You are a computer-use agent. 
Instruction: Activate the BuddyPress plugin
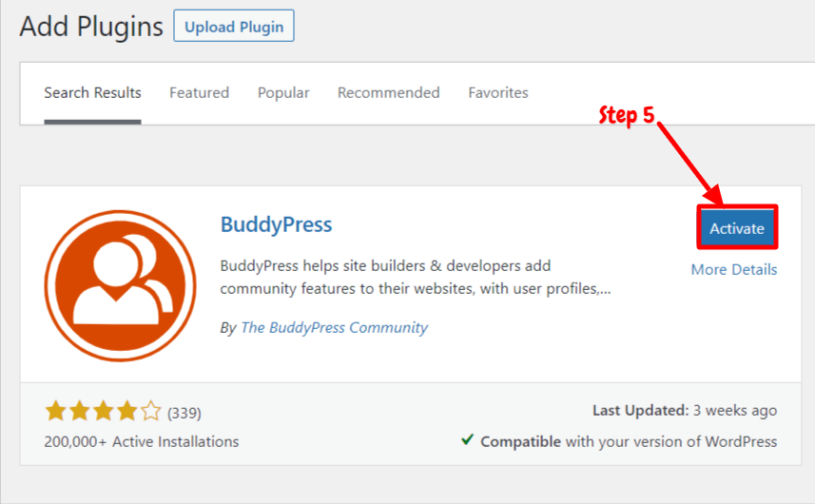[x=737, y=228]
